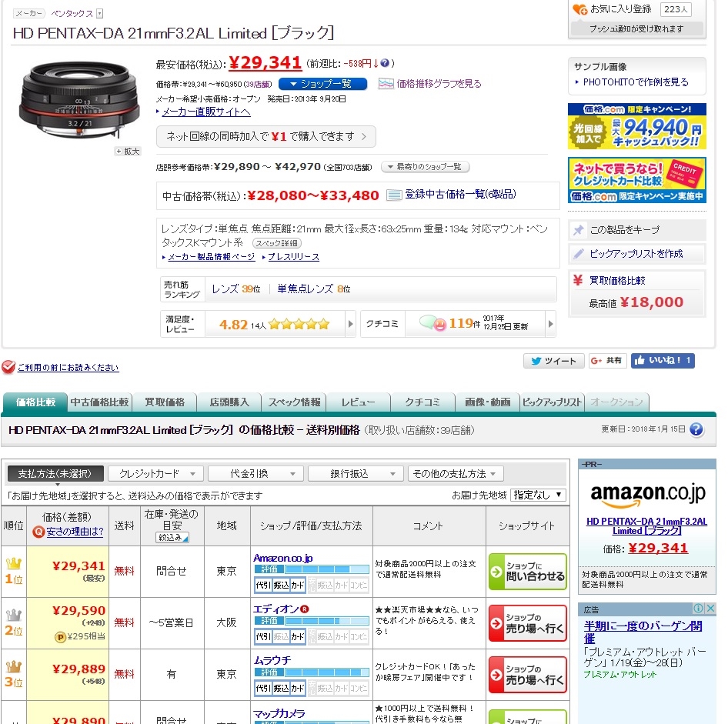Click the enlarge plus icon under lens image
The width and height of the screenshot is (728, 724).
pos(127,152)
